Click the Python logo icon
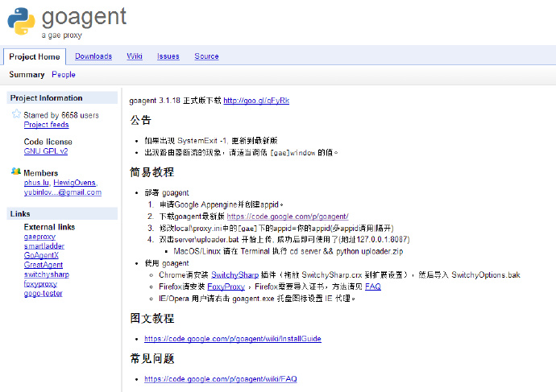The width and height of the screenshot is (556, 392). 21,21
